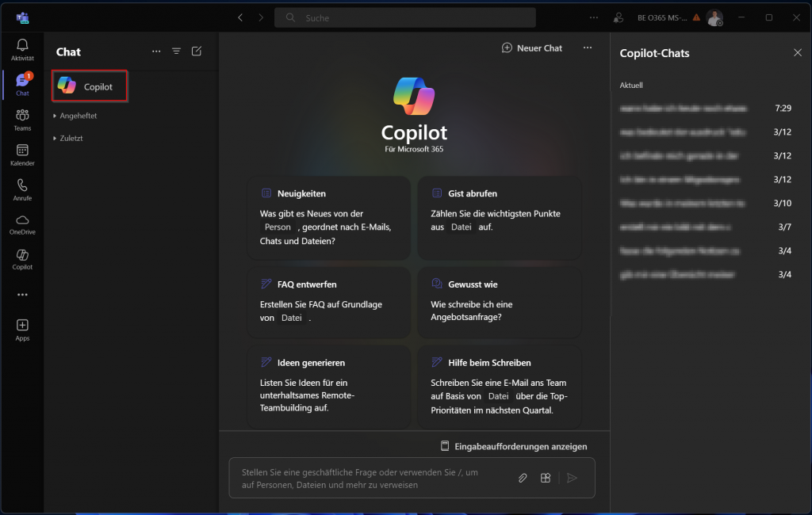Go to Anrufe calls section
Image resolution: width=812 pixels, height=515 pixels.
click(22, 189)
